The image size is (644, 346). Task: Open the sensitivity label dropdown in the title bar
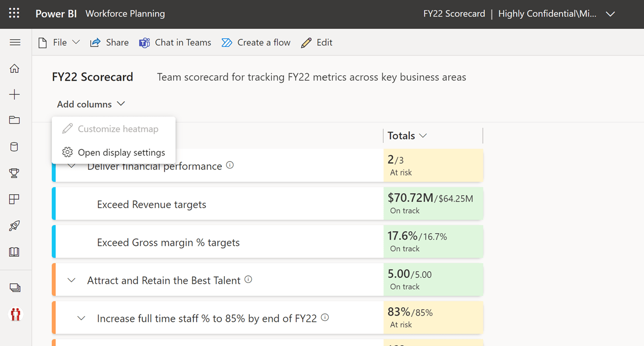point(610,14)
